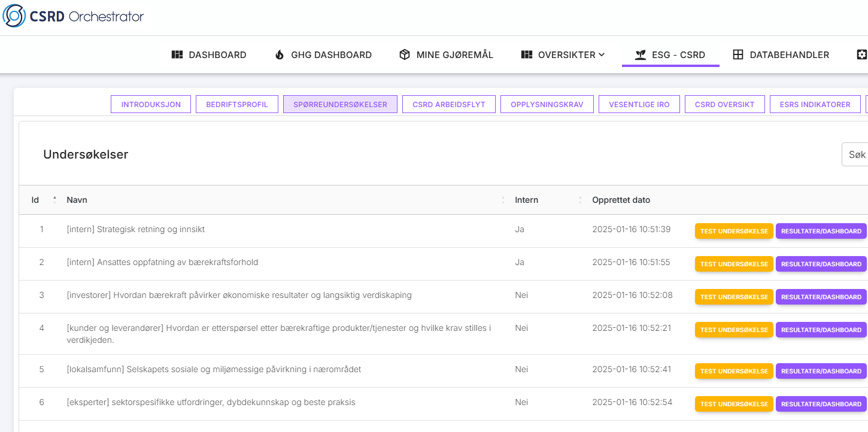Expand the Oversikter dropdown chevron
The height and width of the screenshot is (432, 868).
(x=602, y=54)
